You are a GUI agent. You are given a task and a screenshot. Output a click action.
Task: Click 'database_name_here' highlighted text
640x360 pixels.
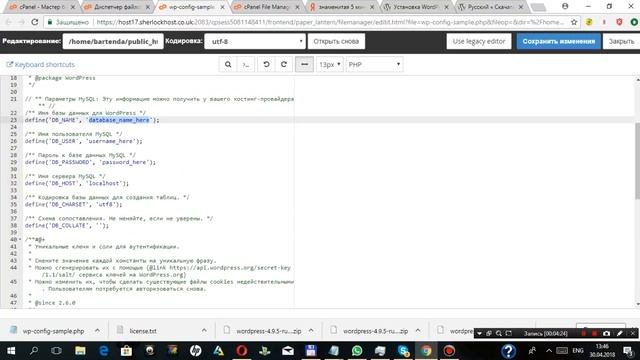tap(119, 120)
